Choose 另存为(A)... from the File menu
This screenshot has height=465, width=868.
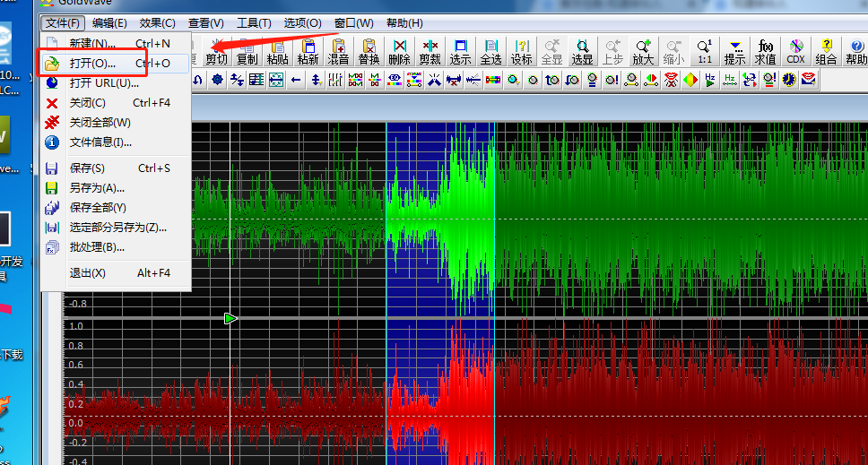pos(116,188)
